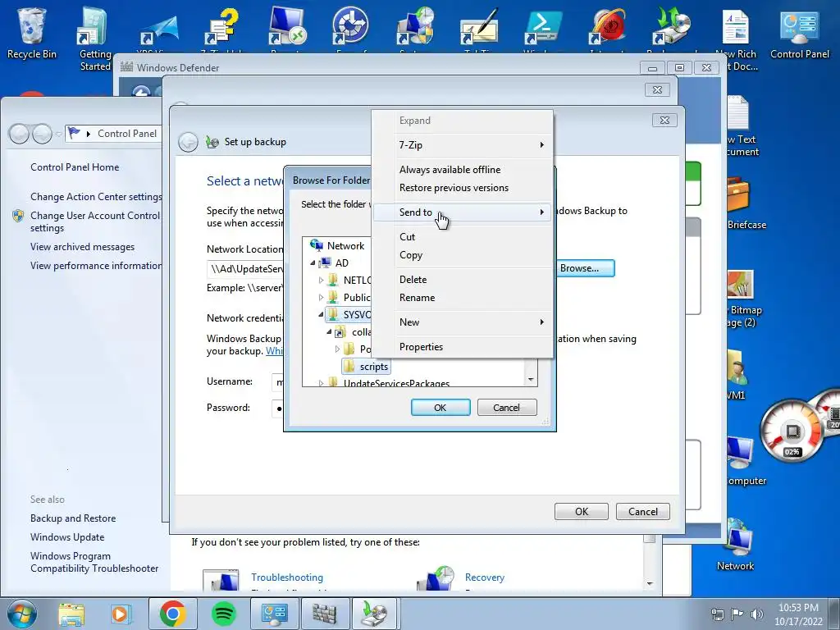840x630 pixels.
Task: Open Control Panel Home link
Action: coord(75,167)
